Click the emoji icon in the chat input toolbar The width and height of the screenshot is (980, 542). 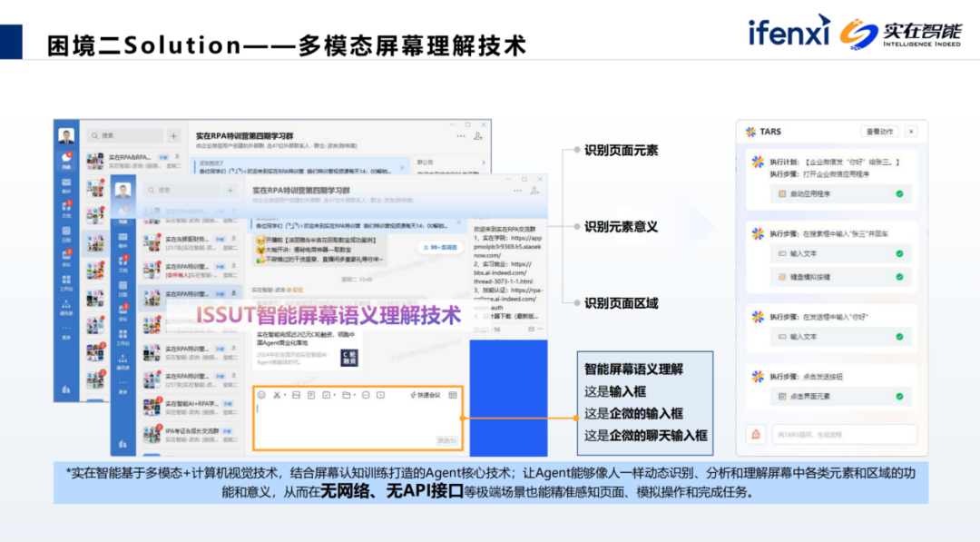coord(261,395)
